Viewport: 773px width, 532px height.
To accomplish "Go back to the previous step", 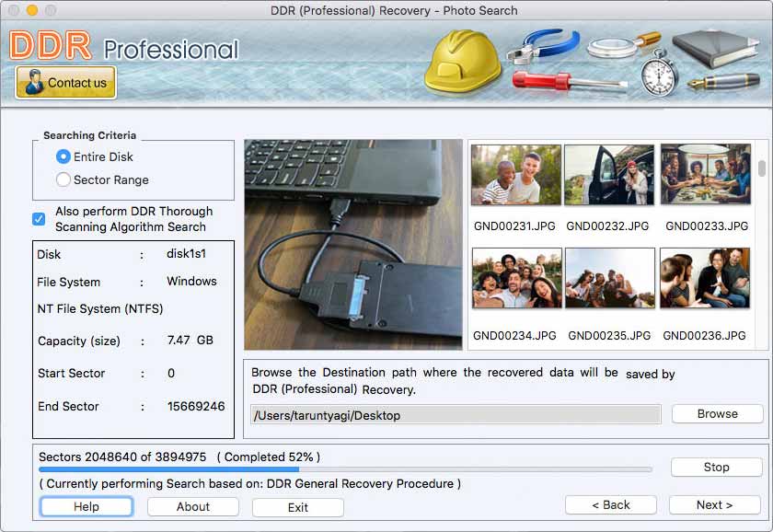I will 611,504.
